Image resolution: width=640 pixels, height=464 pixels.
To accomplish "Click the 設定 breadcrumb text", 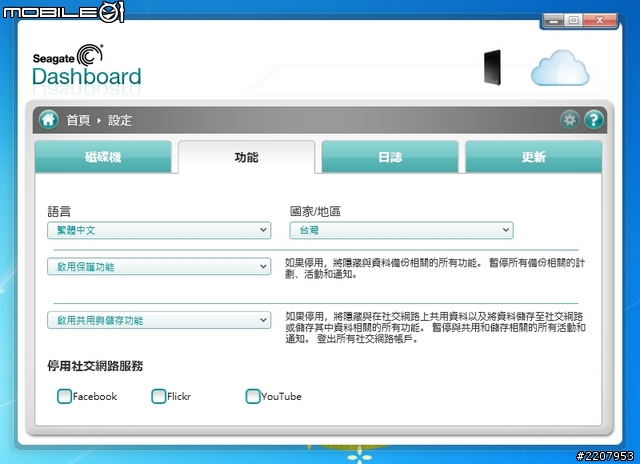I will point(120,120).
